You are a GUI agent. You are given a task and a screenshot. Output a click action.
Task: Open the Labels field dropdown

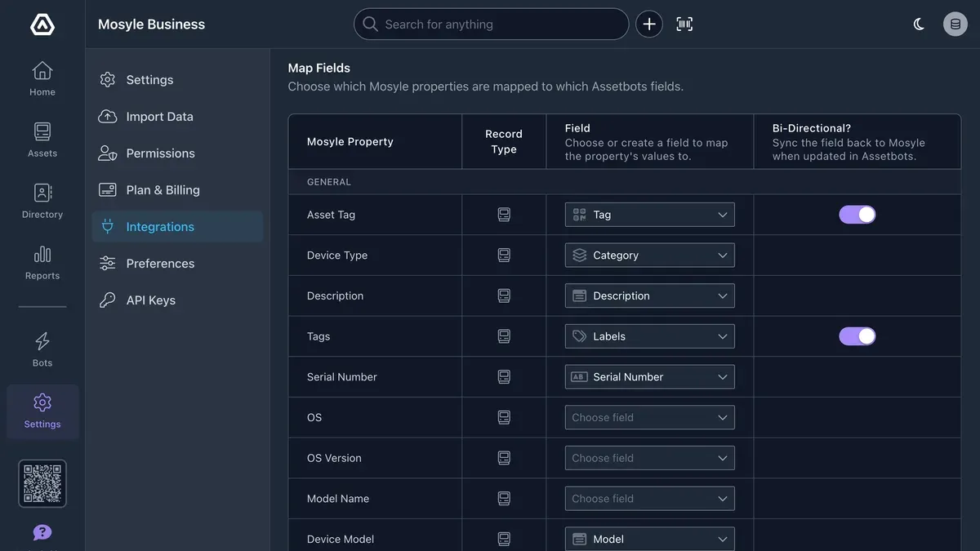coord(650,336)
